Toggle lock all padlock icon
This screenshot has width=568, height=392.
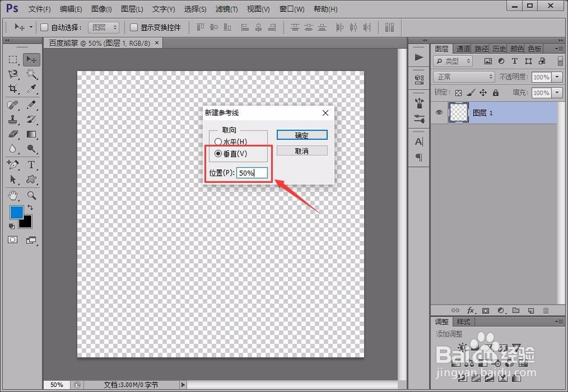495,93
